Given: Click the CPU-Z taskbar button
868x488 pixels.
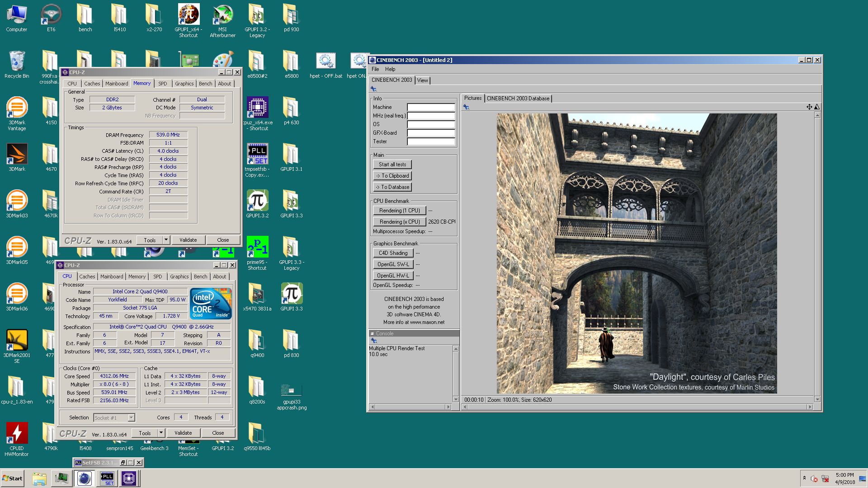Looking at the screenshot, I should click(x=129, y=478).
